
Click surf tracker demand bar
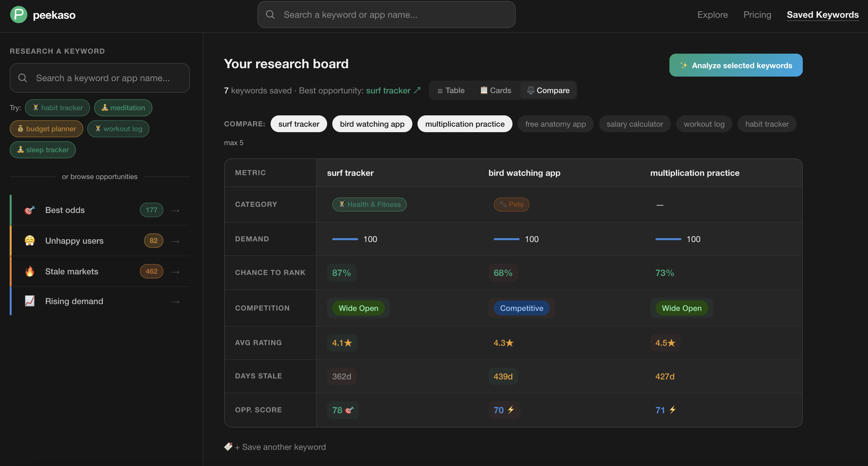point(345,239)
